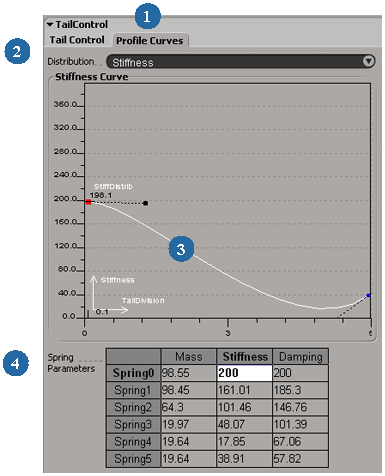Select the Spring4 row header
Viewport: 385px width, 476px height.
point(133,442)
